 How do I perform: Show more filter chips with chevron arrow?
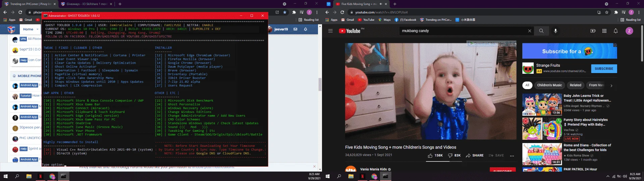pyautogui.click(x=611, y=85)
